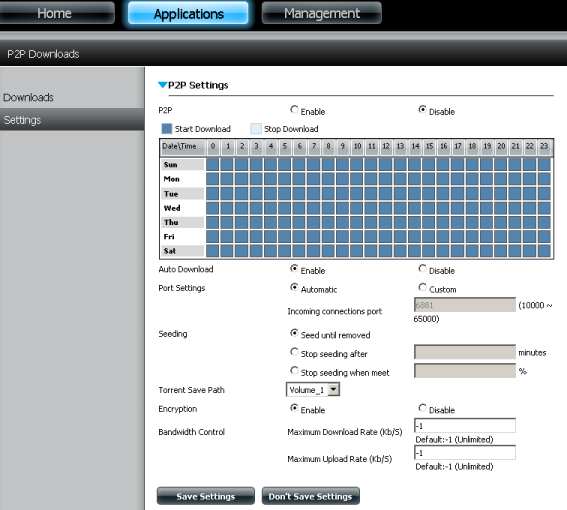Click the Maximum Download Rate field

[x=465, y=426]
